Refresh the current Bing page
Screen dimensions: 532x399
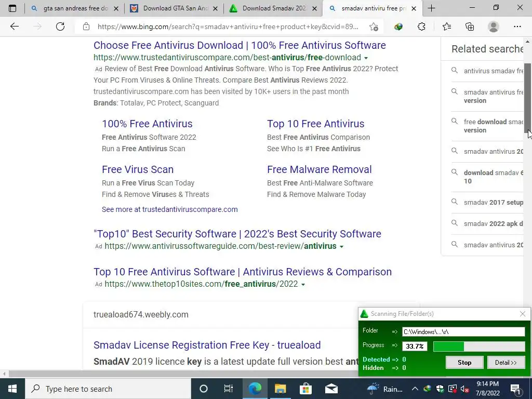click(60, 26)
